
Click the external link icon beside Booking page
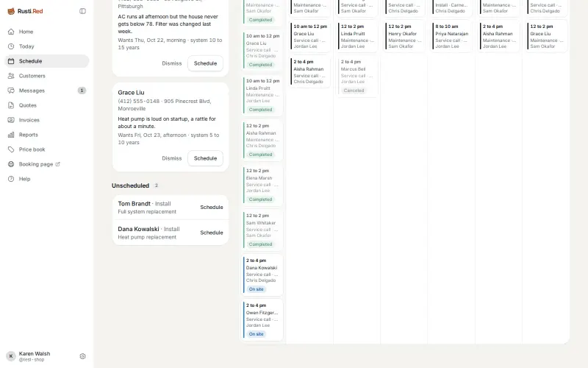point(58,164)
